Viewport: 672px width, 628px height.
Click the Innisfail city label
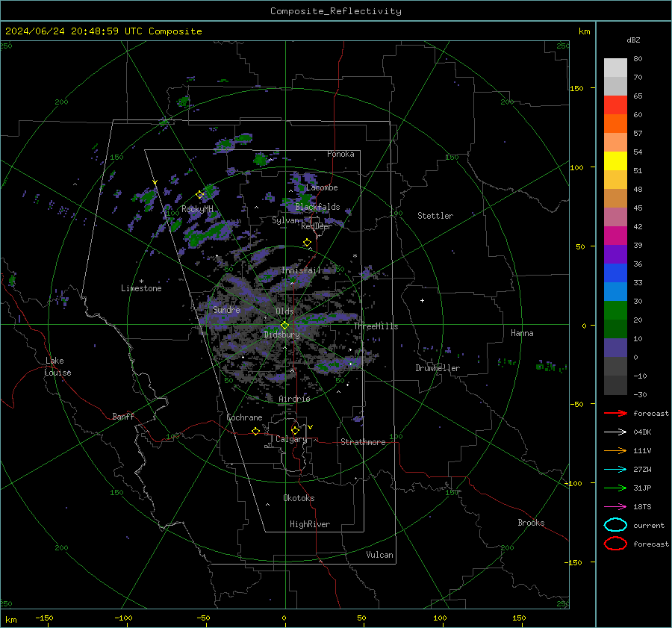[x=301, y=270]
